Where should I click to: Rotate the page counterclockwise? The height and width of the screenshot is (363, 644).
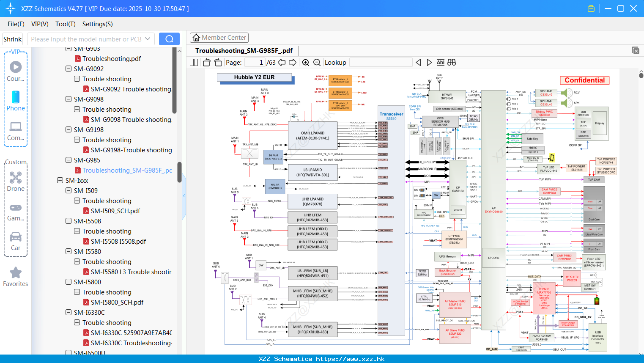tap(207, 63)
